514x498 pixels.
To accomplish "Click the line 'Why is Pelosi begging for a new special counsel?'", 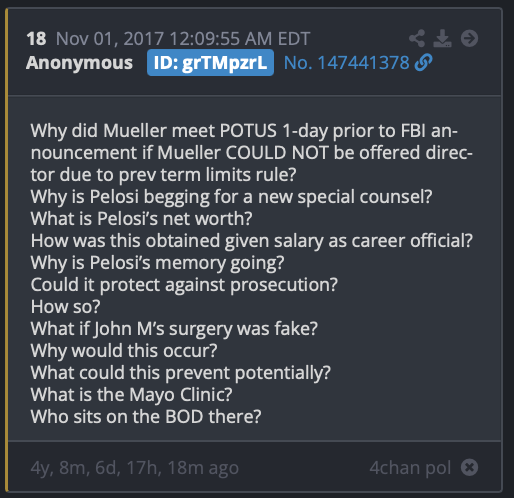I will [x=231, y=197].
